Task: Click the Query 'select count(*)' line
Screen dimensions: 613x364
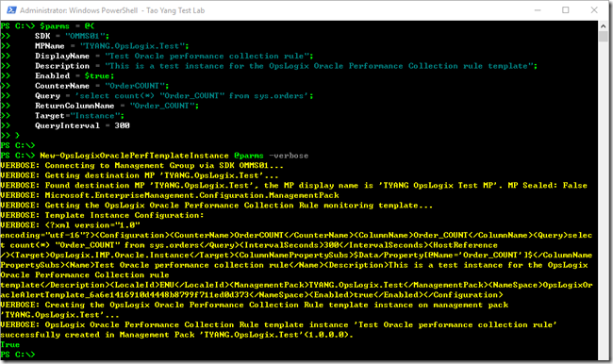Action: point(174,96)
